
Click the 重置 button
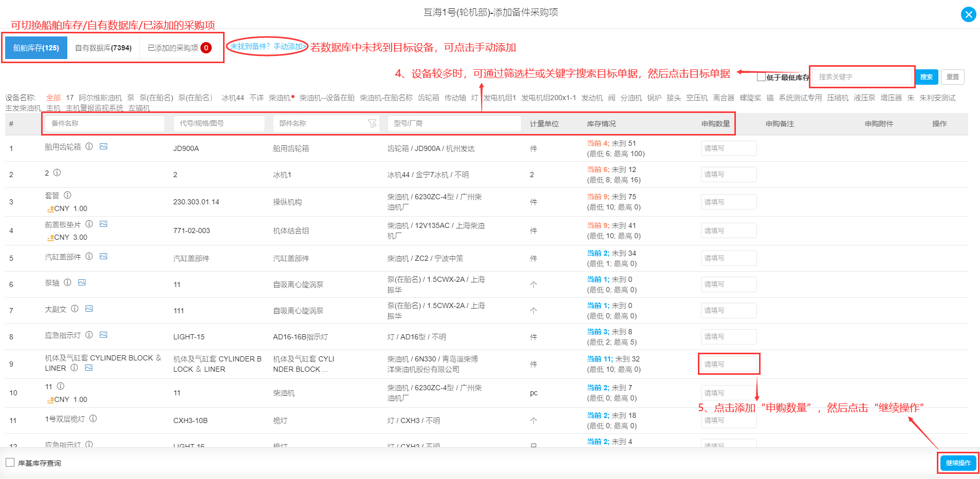pos(953,77)
